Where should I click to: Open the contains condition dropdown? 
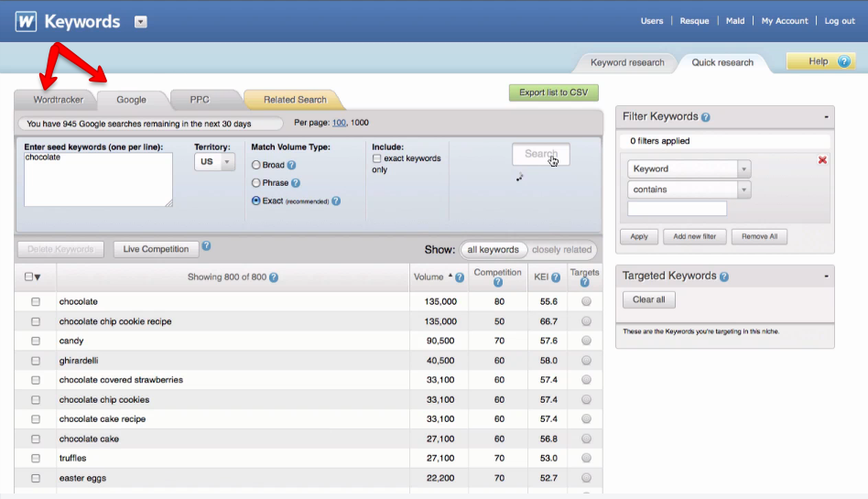(689, 190)
